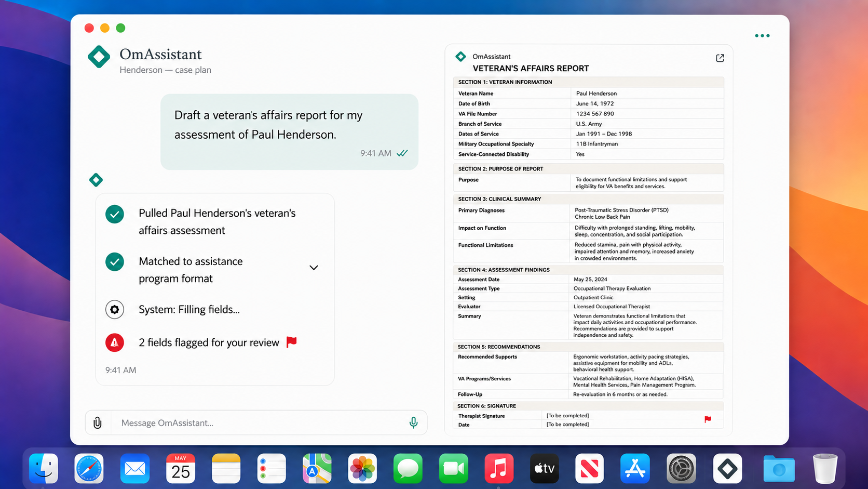Open Apple TV in the dock
The image size is (868, 489).
pyautogui.click(x=545, y=468)
